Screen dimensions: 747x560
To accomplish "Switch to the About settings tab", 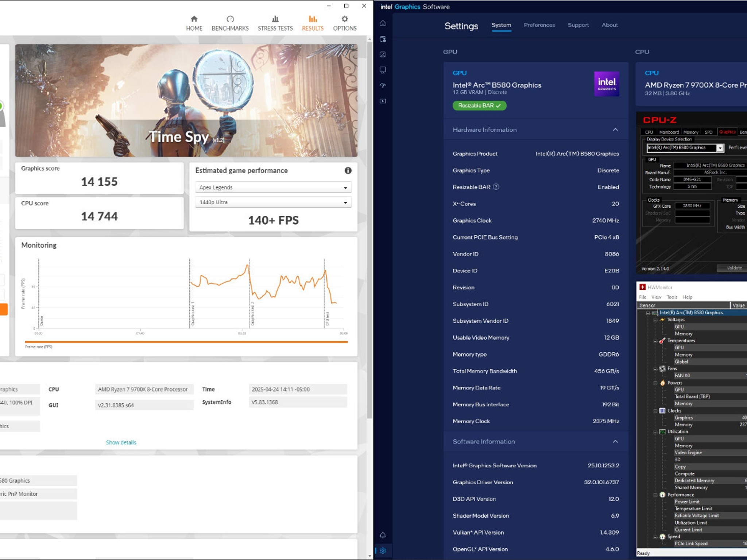I will 609,25.
